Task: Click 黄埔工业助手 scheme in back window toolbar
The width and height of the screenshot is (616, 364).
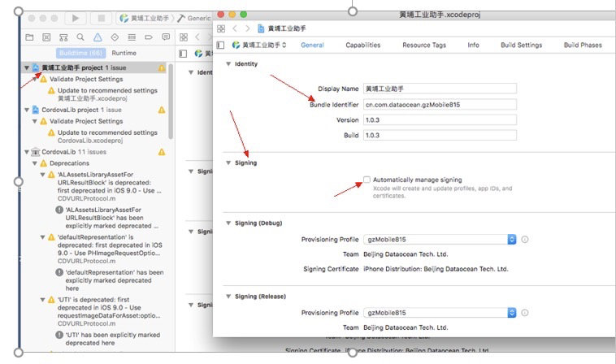Action: pyautogui.click(x=145, y=18)
